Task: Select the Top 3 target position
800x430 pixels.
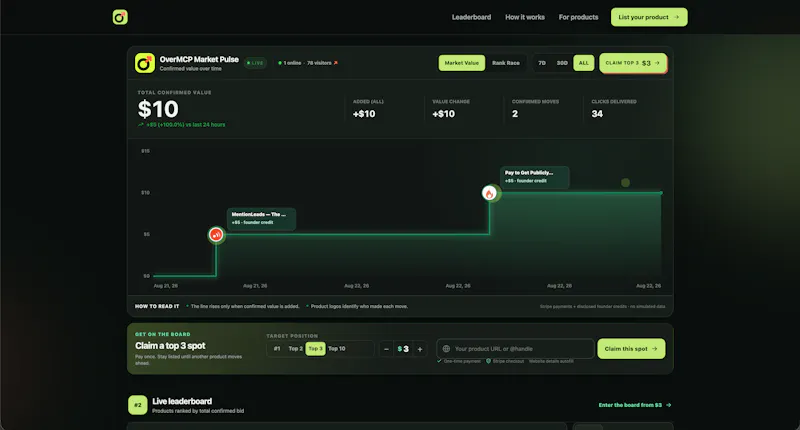Action: tap(315, 349)
